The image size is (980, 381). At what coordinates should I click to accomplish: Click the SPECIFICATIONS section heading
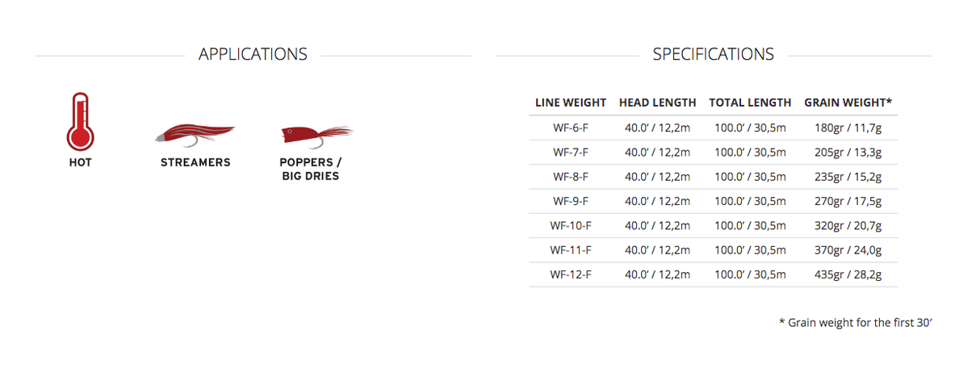(713, 54)
